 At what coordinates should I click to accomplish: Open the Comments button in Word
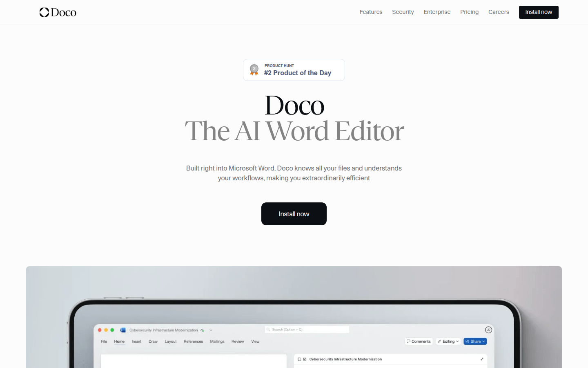click(x=419, y=341)
